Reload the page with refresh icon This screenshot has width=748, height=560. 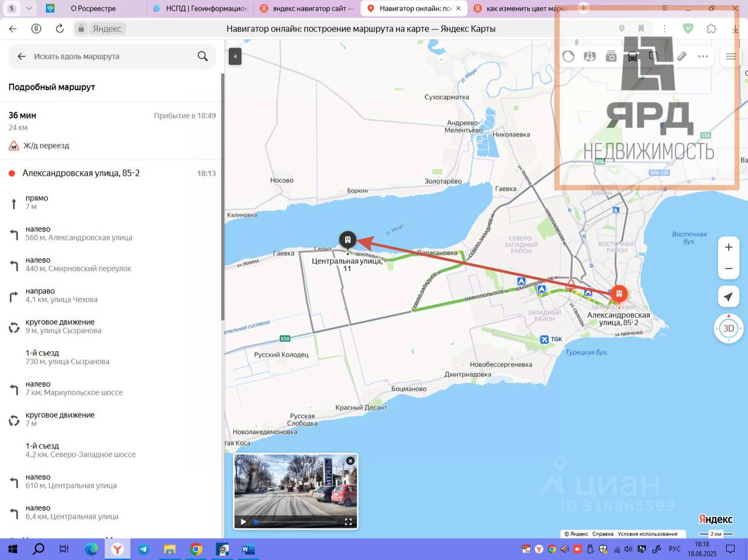(60, 29)
